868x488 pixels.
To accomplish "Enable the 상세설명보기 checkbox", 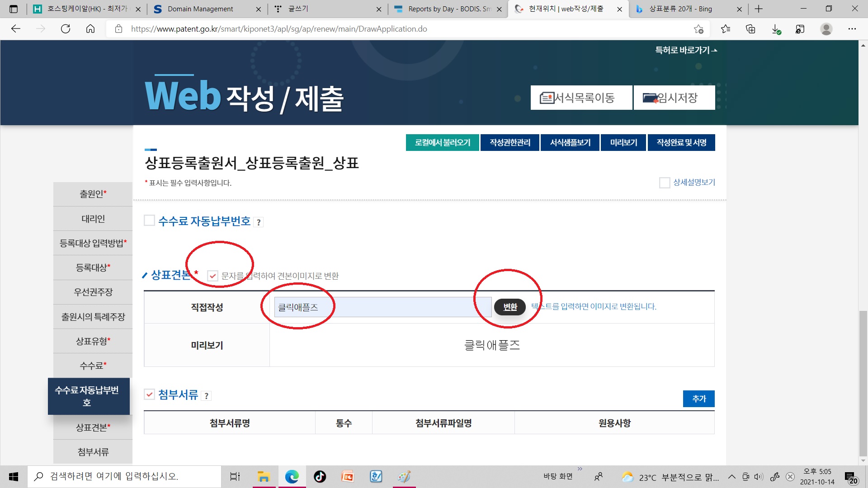I will point(664,183).
